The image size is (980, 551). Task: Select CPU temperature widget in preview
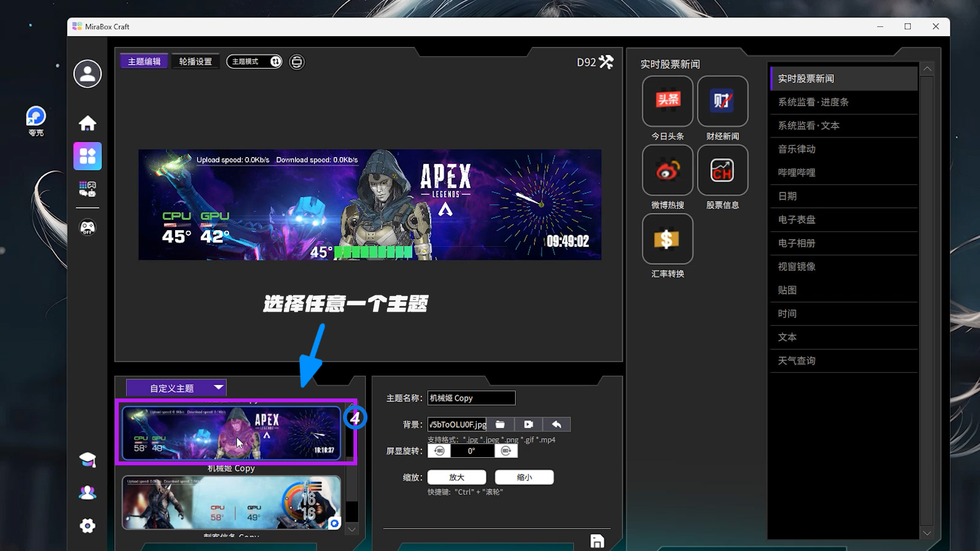point(177,228)
